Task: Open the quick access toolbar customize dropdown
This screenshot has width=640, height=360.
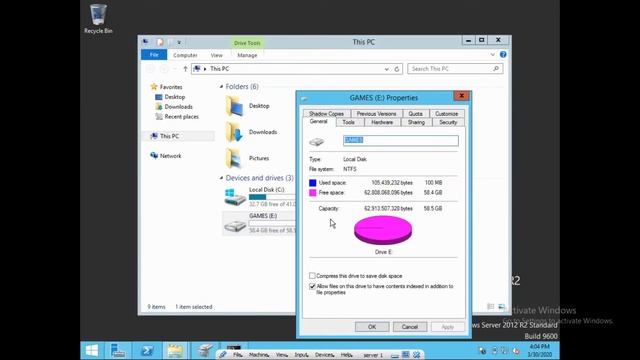Action: click(179, 42)
